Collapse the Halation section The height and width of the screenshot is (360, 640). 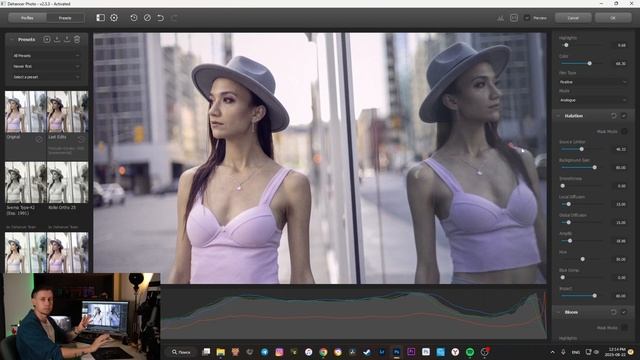[558, 116]
